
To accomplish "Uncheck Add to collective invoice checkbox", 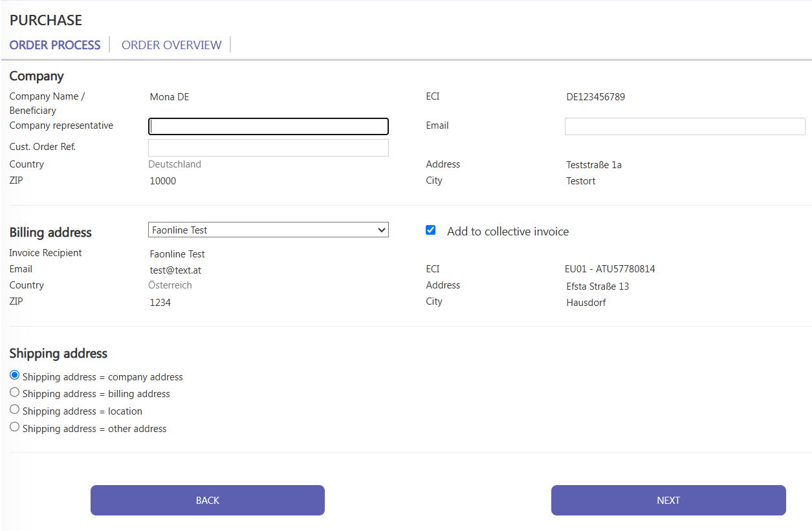I will pyautogui.click(x=431, y=230).
